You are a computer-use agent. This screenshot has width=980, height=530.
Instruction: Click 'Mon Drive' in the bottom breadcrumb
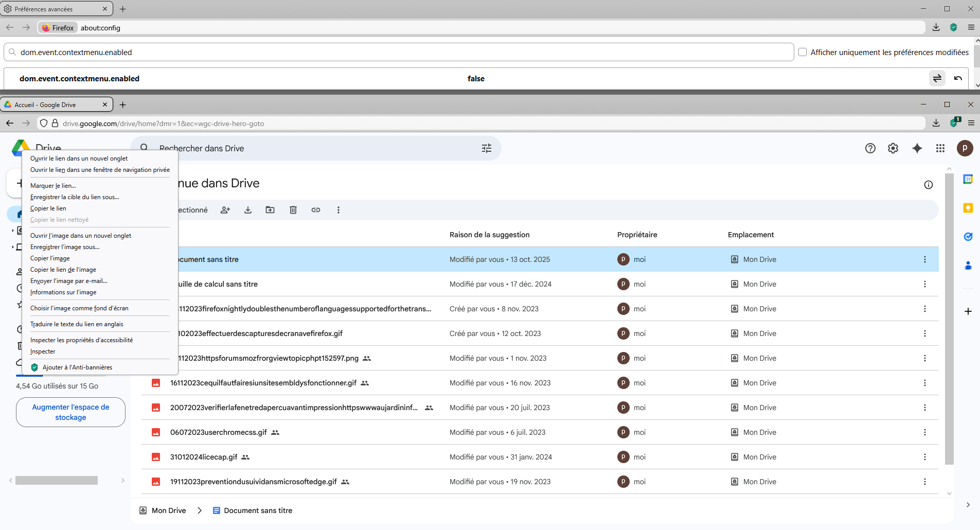click(x=168, y=510)
